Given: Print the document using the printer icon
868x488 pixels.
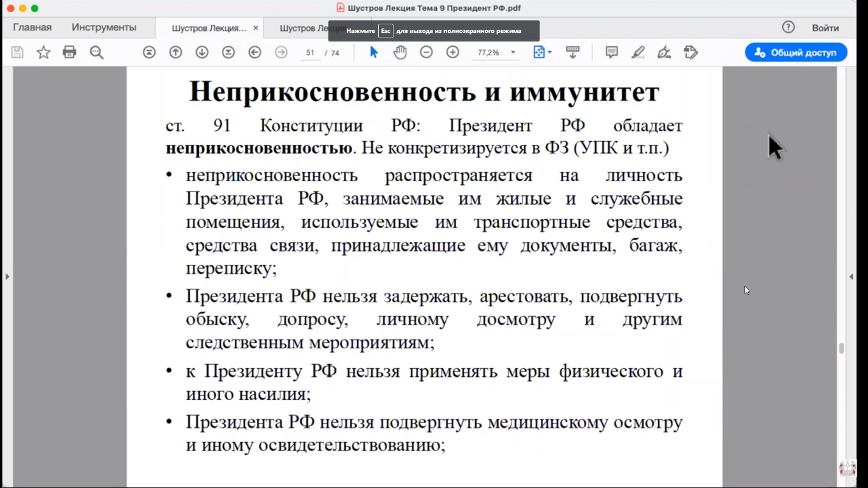Looking at the screenshot, I should (69, 52).
